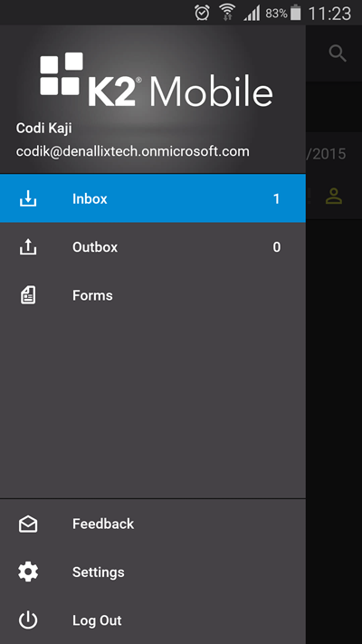Tap the Forms document icon

click(28, 295)
